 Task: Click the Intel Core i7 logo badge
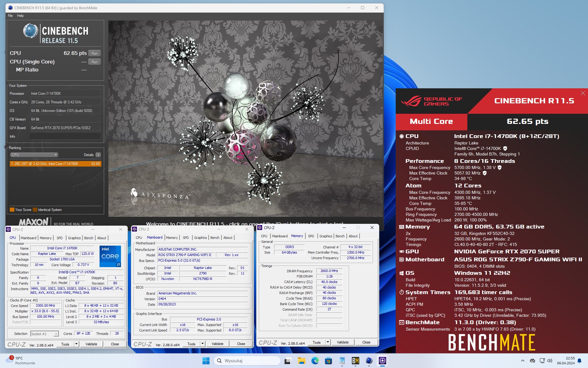tap(110, 256)
